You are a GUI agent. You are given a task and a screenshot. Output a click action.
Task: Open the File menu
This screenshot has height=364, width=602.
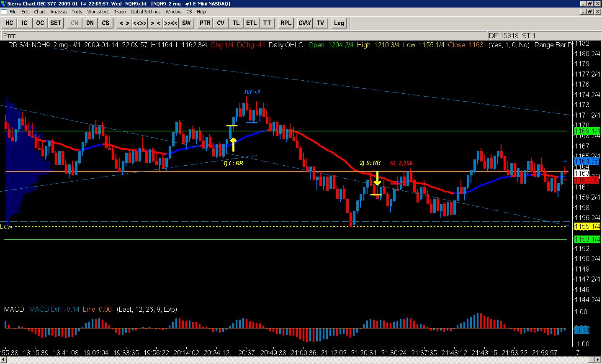[x=13, y=12]
